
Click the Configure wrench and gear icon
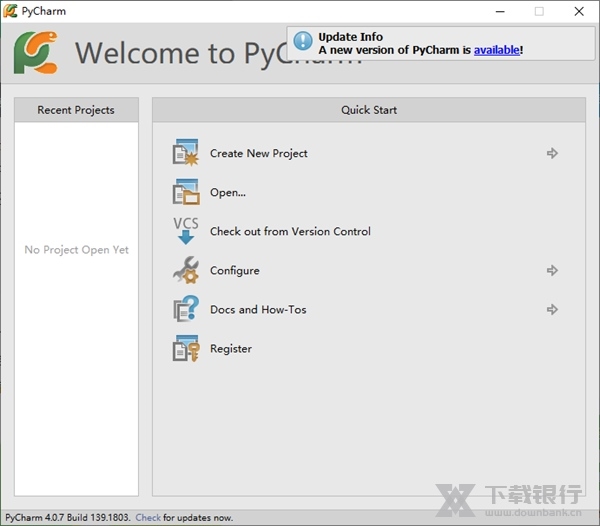click(186, 270)
